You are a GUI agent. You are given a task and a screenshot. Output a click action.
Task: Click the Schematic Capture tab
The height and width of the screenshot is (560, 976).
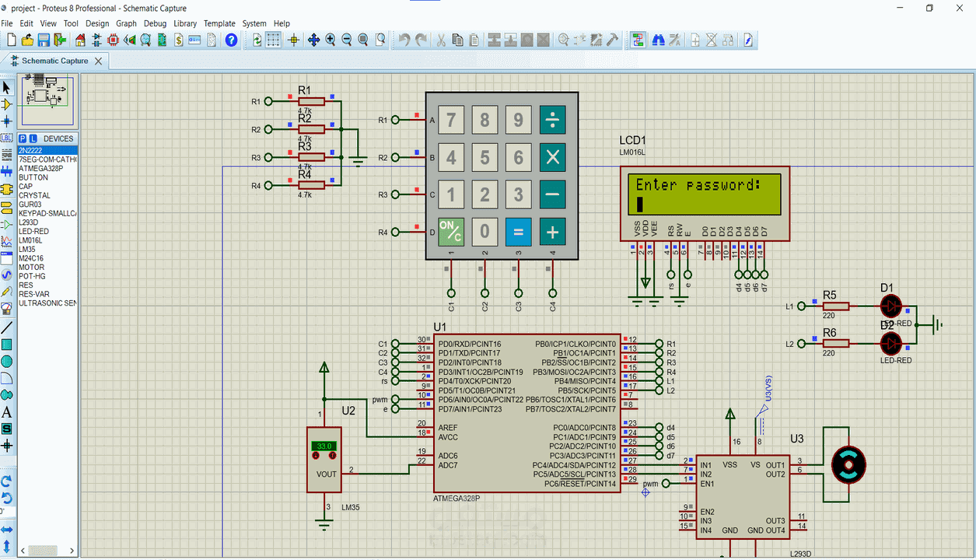pos(54,60)
